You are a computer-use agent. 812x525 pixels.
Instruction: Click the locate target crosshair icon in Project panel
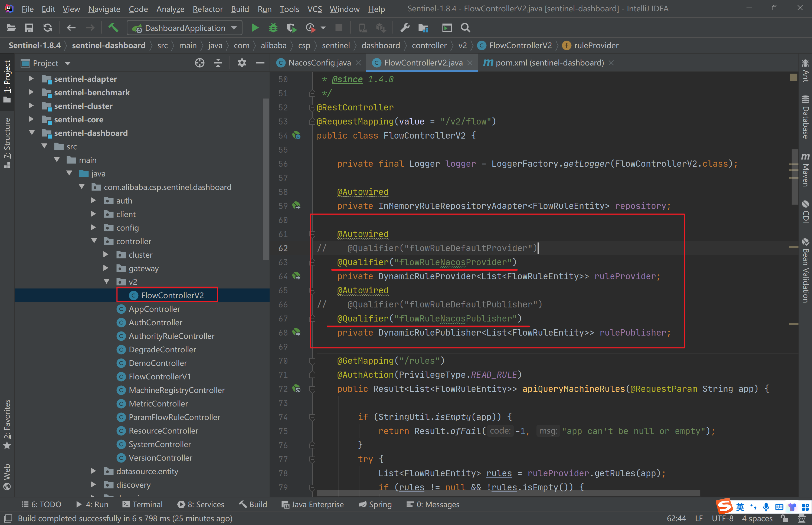199,63
